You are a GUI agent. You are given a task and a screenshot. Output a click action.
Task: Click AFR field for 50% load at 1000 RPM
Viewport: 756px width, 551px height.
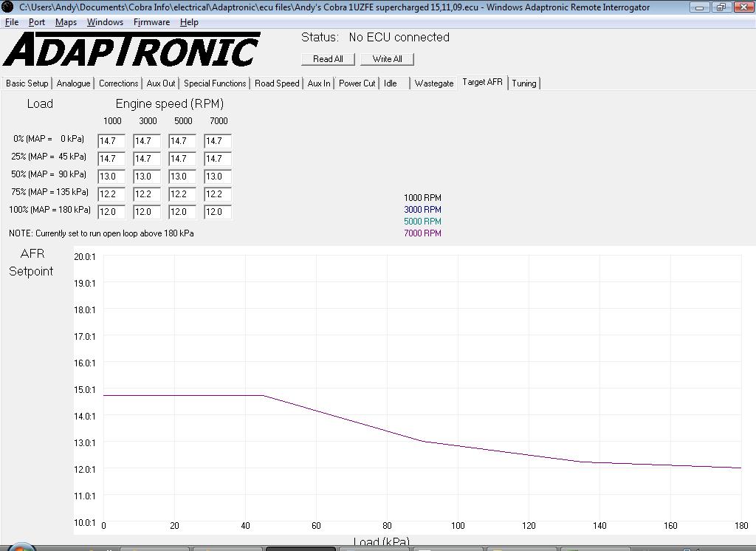(x=111, y=177)
